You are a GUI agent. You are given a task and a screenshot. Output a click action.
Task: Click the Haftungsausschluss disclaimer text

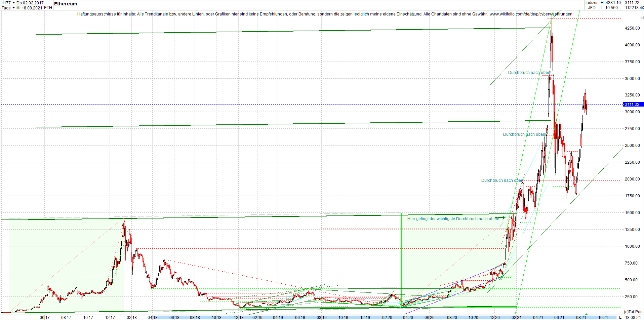[x=282, y=14]
